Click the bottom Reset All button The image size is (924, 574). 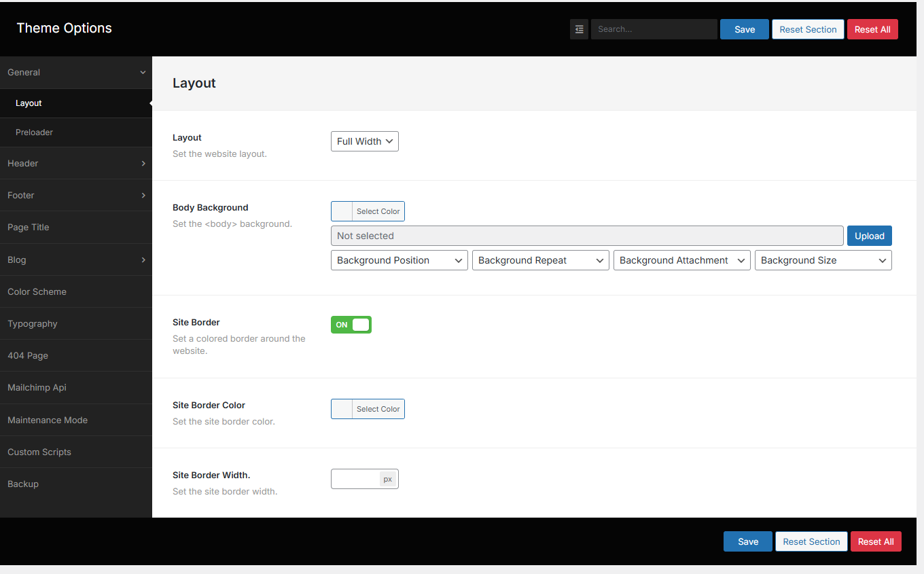point(876,541)
